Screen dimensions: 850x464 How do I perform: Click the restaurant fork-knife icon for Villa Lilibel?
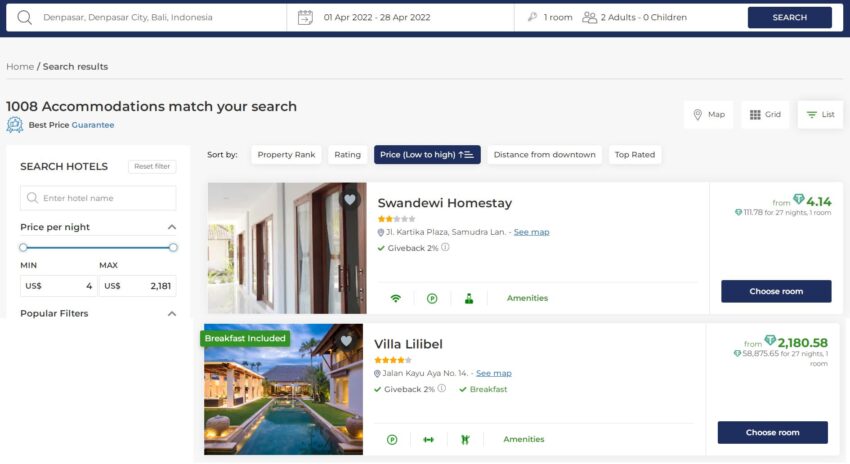pyautogui.click(x=465, y=440)
